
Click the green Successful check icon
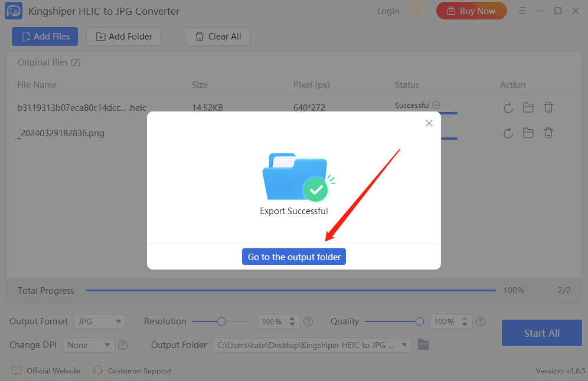point(436,105)
